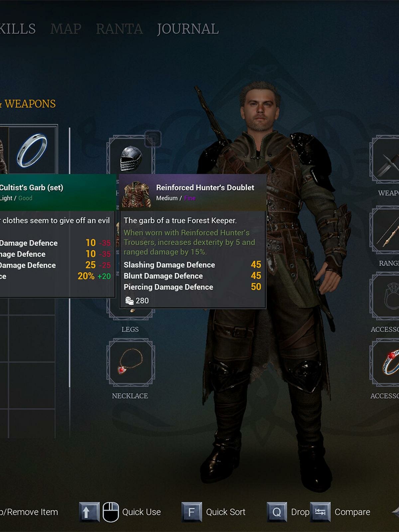Click the Quick Sort F key button
The height and width of the screenshot is (532, 399).
pos(192,512)
